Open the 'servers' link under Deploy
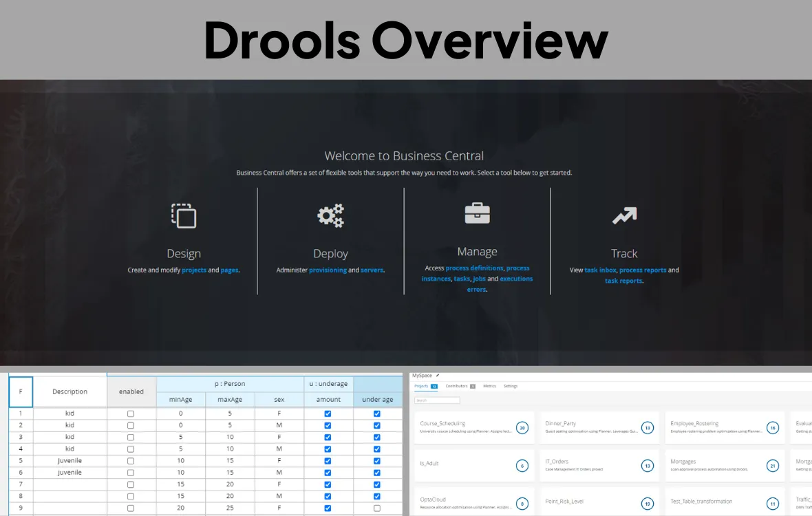 (x=372, y=270)
